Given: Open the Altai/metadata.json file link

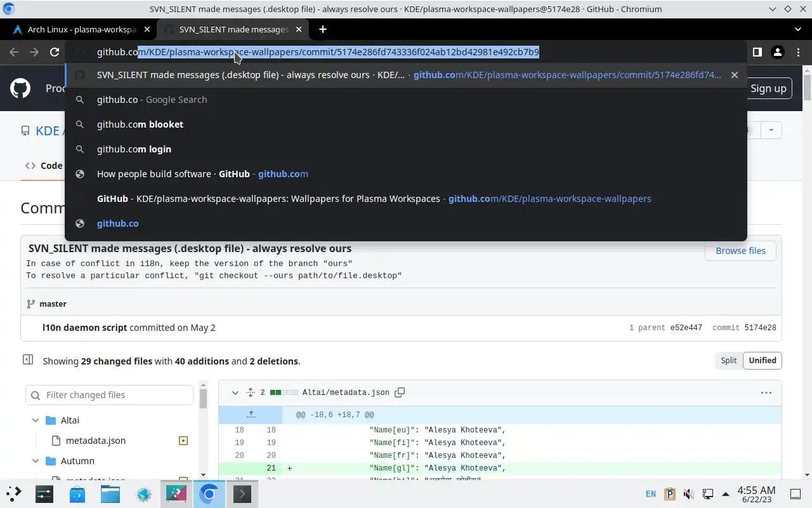Looking at the screenshot, I should (x=346, y=392).
